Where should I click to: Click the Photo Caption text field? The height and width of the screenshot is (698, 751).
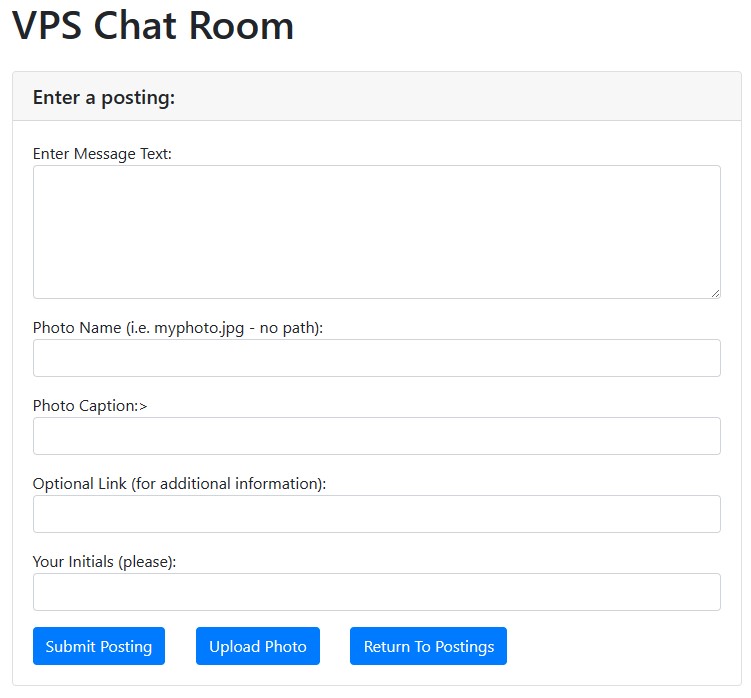(x=376, y=436)
